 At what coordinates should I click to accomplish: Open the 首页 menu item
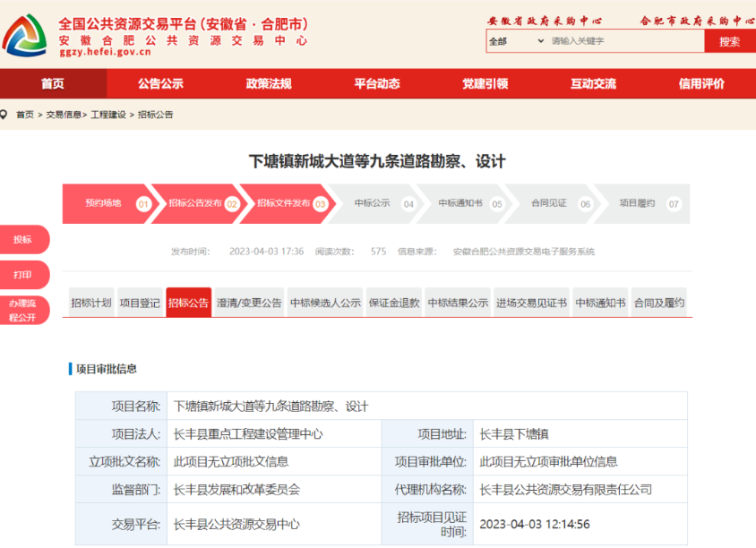[53, 83]
